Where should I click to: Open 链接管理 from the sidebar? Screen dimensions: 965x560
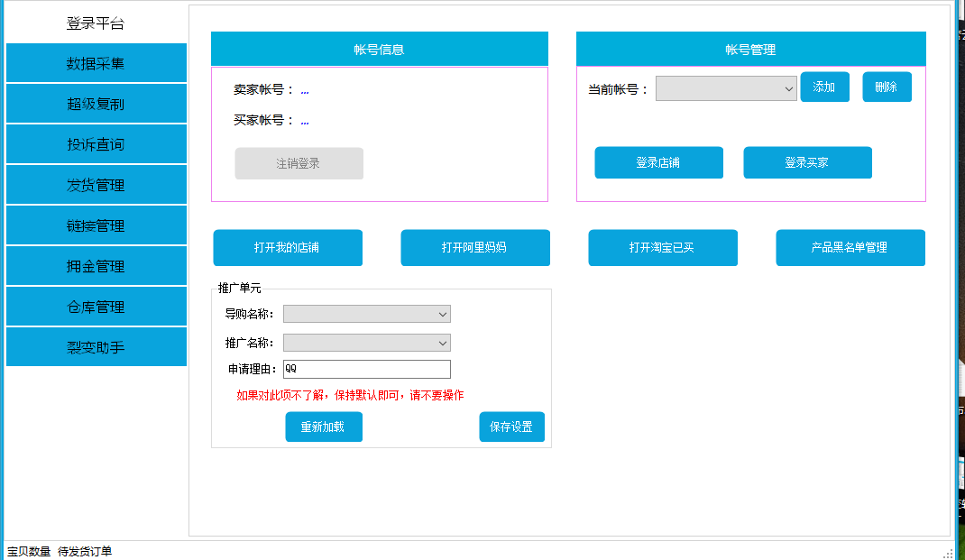tap(96, 225)
